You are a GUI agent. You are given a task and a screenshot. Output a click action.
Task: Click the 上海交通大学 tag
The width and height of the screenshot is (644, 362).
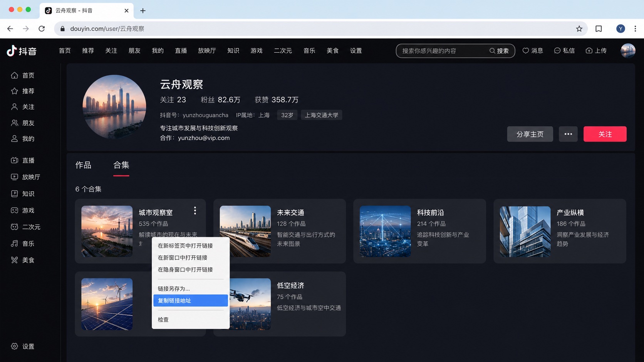[x=322, y=115]
